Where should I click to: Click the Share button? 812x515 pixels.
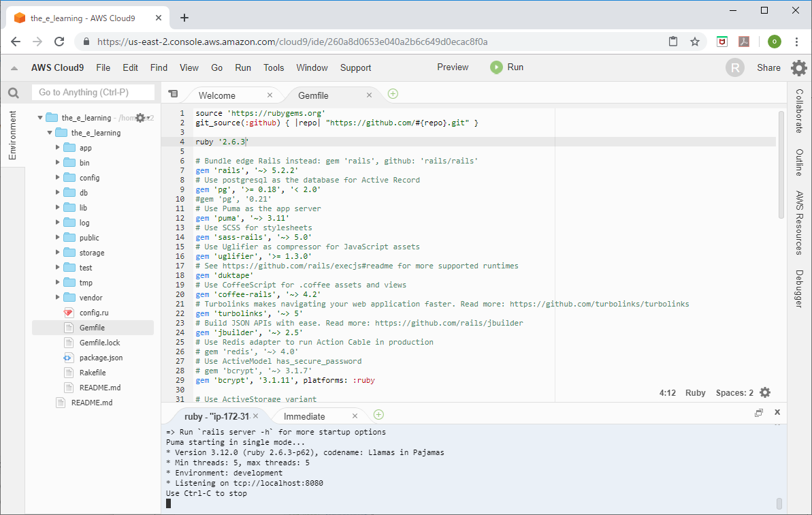pos(768,68)
